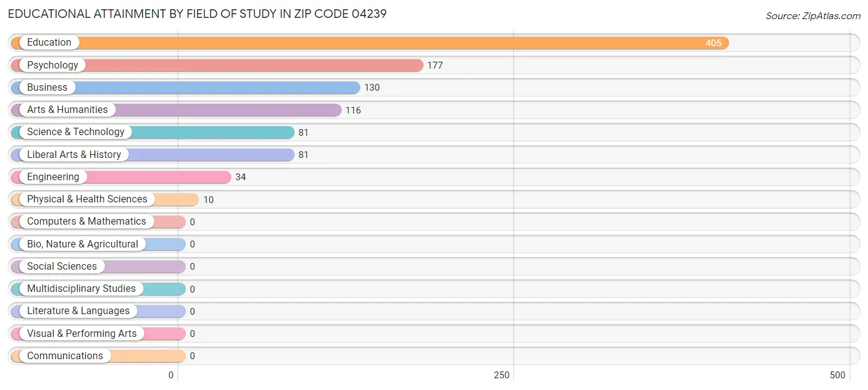The height and width of the screenshot is (390, 868).
Task: Click the 81 value beside Science & Technology
Action: coord(304,133)
